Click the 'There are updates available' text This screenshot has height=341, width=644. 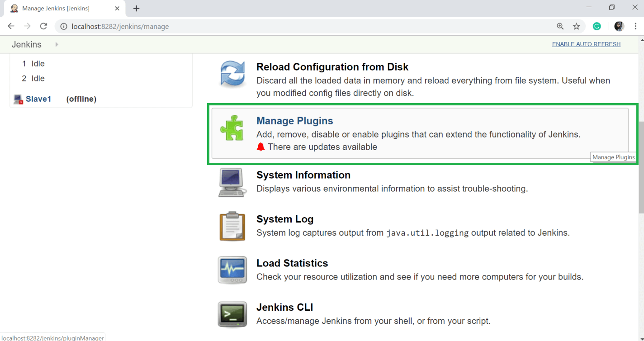pyautogui.click(x=322, y=147)
